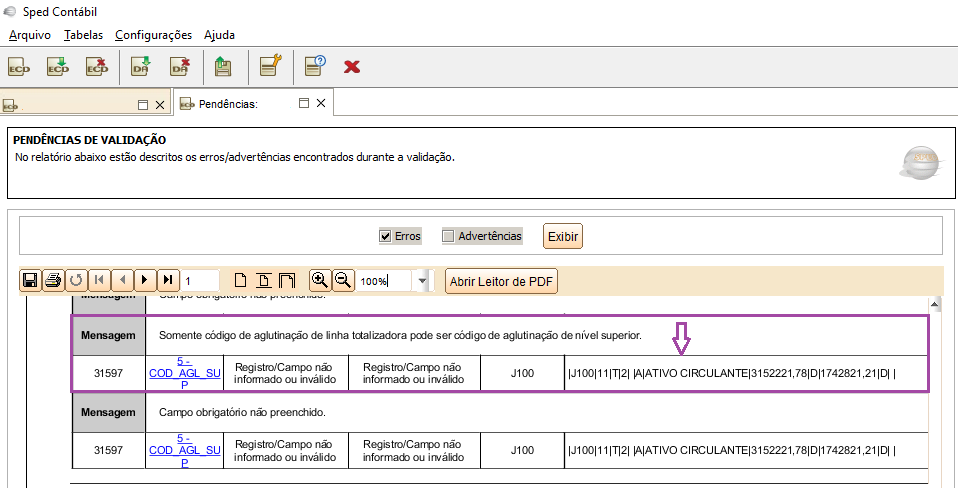Enable the Advertências checkbox
Viewport: 958px width, 488px height.
pyautogui.click(x=448, y=236)
